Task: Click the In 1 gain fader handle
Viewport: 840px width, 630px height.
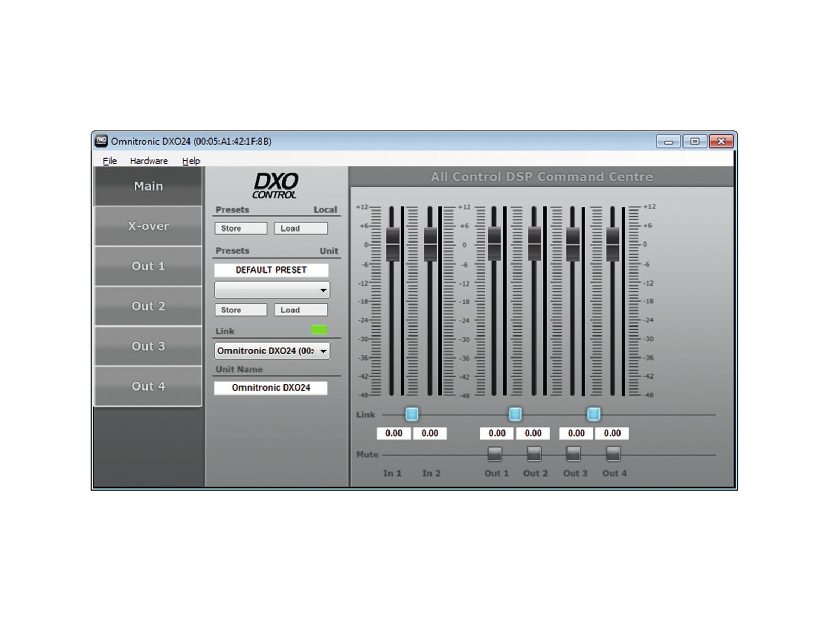Action: [x=393, y=244]
